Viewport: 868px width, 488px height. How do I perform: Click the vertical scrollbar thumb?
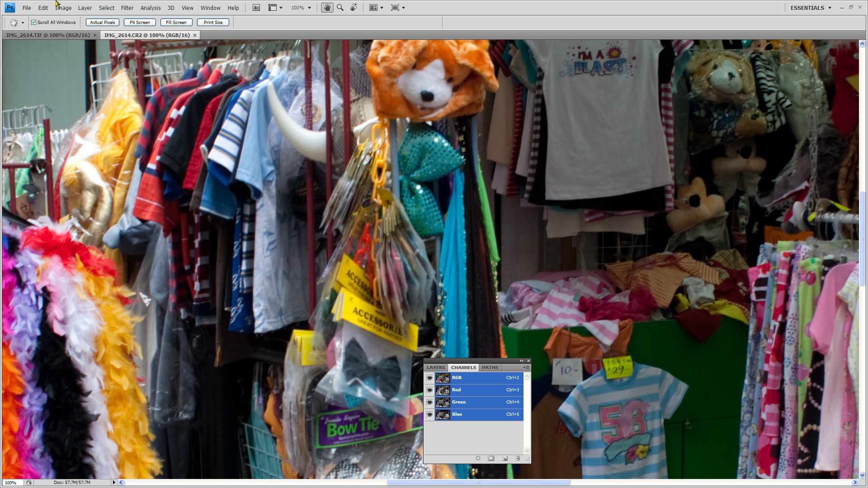point(862,239)
